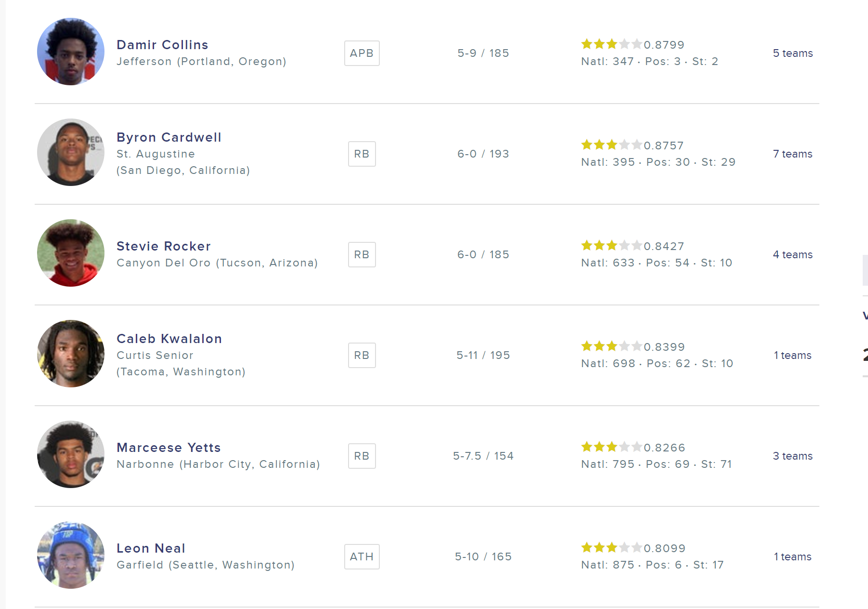Go to Stevie Rocker's player page
This screenshot has height=609, width=868.
[163, 246]
